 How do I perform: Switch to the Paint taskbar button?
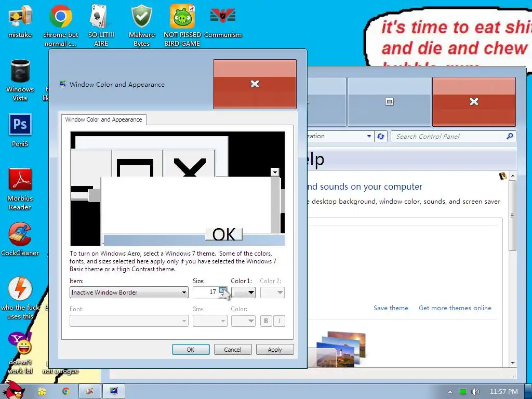pyautogui.click(x=89, y=391)
